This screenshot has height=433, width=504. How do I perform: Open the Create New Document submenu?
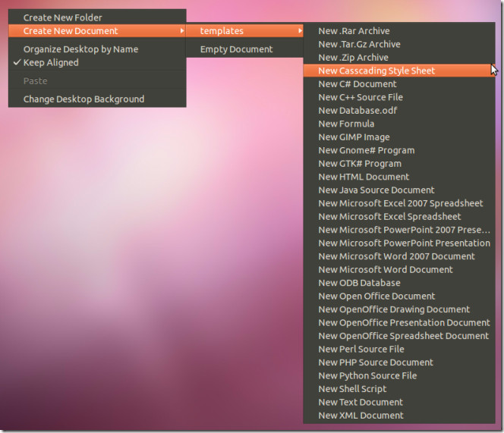coord(97,31)
